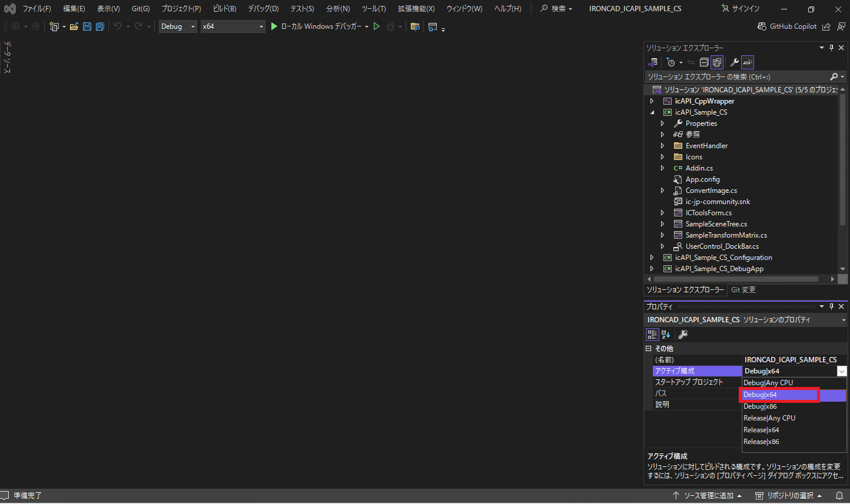This screenshot has width=850, height=504.
Task: Open the wrench properties icon in Solution Explorer
Action: coord(734,62)
